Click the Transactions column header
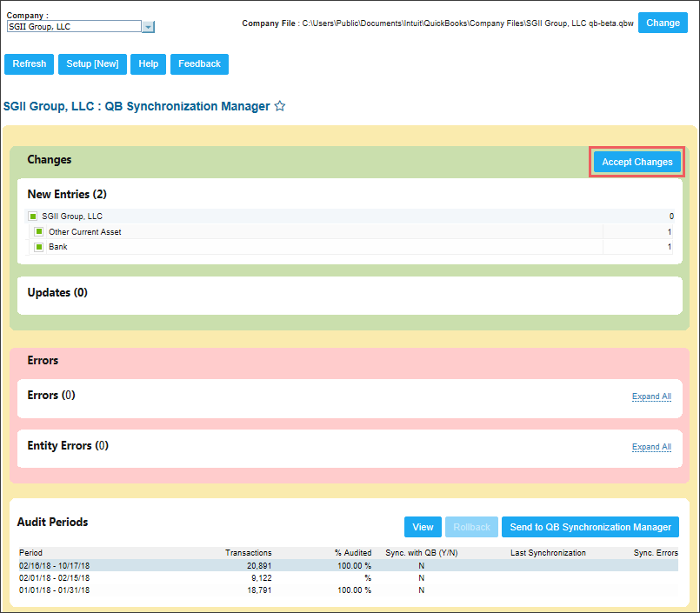This screenshot has width=700, height=613. tap(248, 553)
